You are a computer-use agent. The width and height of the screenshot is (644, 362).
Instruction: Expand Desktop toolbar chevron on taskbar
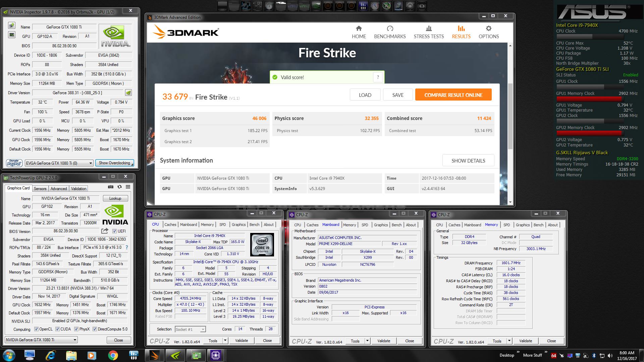(518, 352)
